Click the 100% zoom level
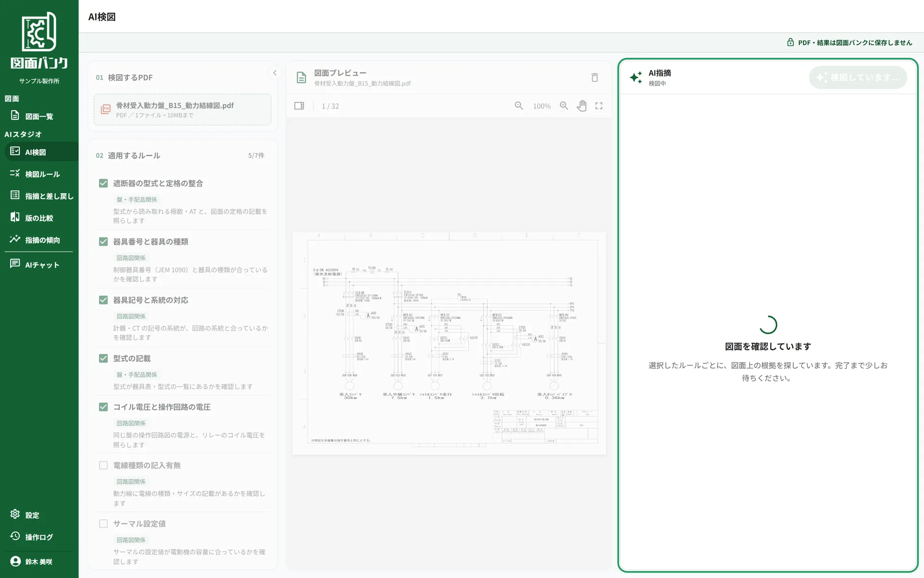924x578 pixels. coord(541,106)
